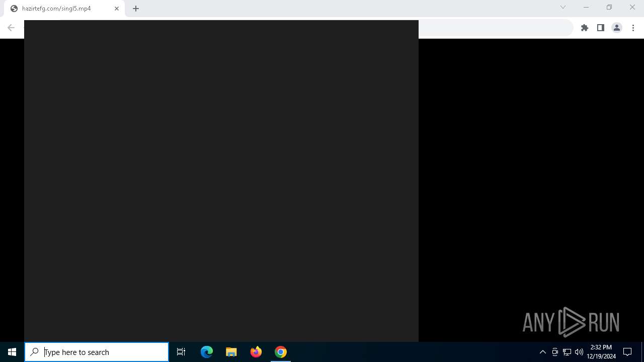Click the Type here to search box
This screenshot has width=644, height=362.
tap(97, 352)
